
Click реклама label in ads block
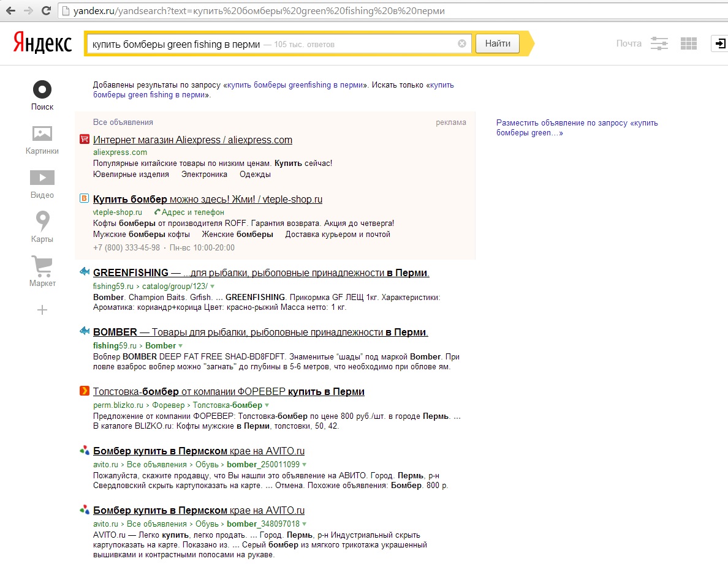[x=451, y=122]
